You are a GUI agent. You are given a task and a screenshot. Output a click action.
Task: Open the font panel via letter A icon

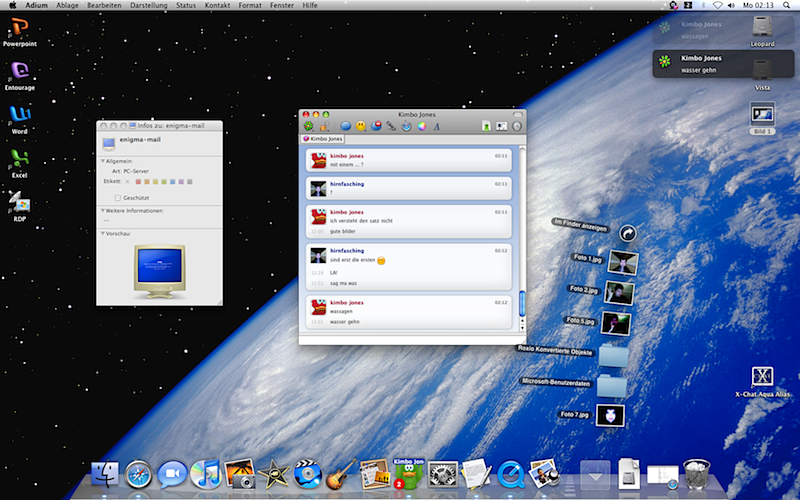click(x=437, y=127)
